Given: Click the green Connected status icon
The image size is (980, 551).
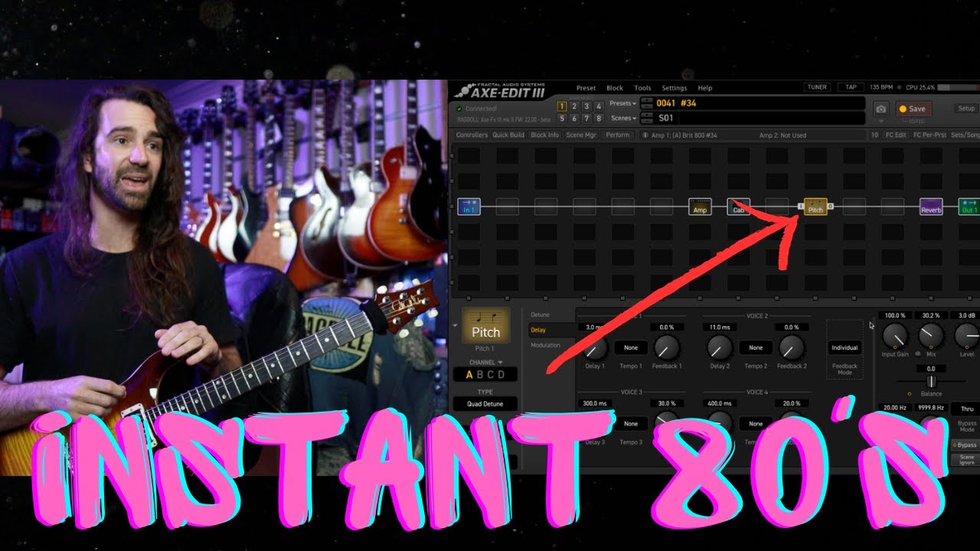Looking at the screenshot, I should [458, 109].
